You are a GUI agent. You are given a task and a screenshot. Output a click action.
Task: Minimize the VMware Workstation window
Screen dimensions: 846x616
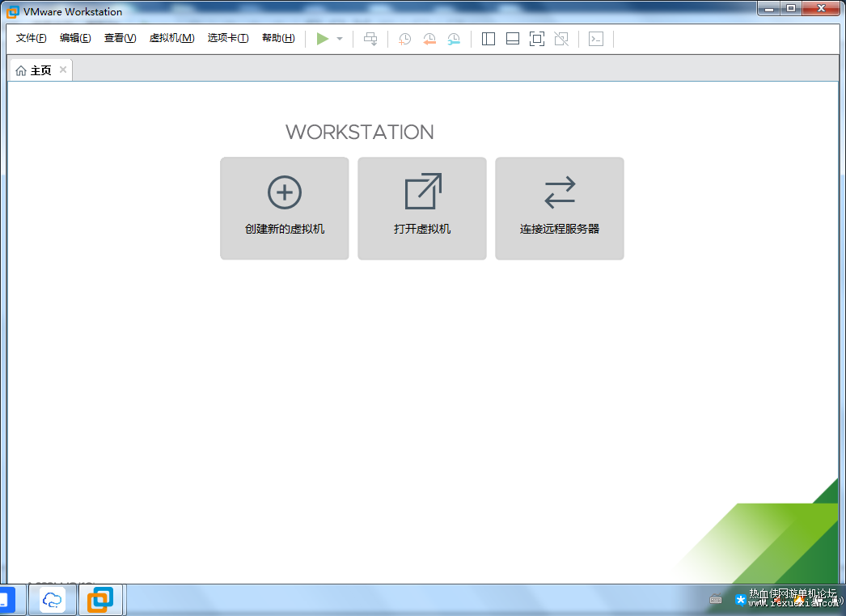[x=769, y=8]
